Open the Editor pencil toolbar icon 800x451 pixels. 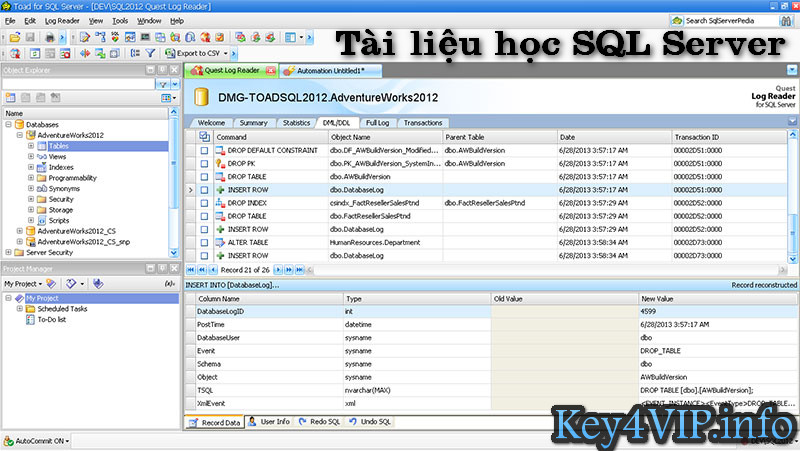pyautogui.click(x=85, y=37)
